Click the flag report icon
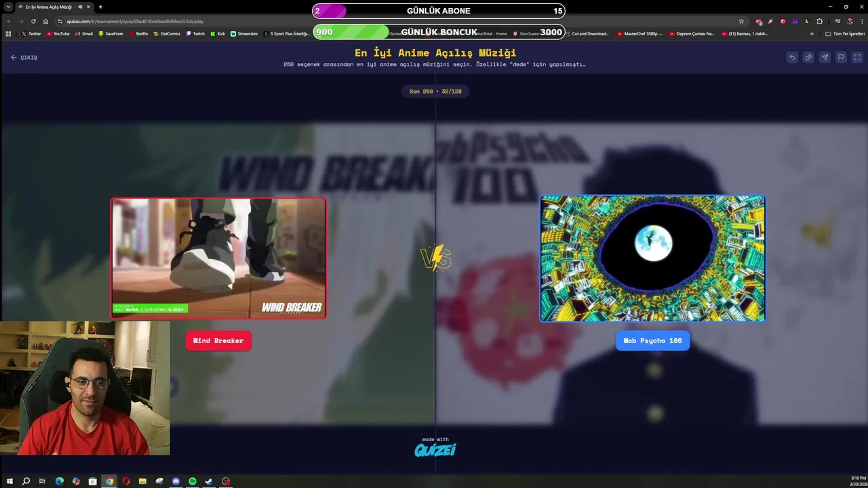868x488 pixels. [841, 58]
